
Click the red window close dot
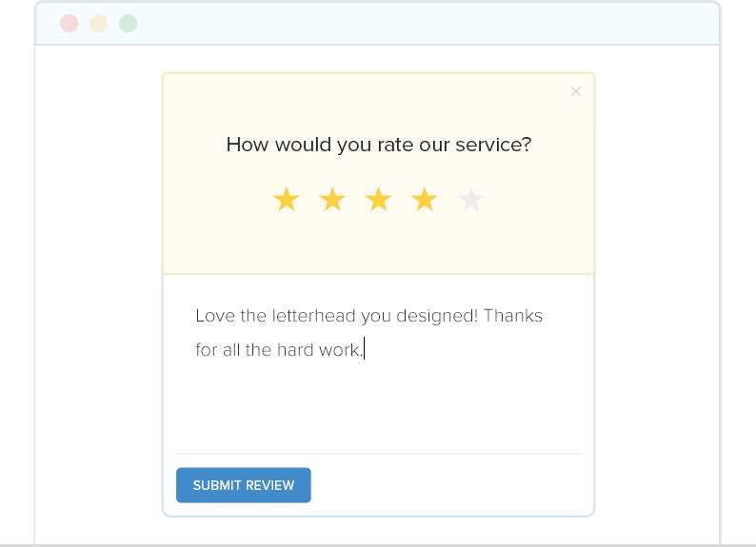69,24
